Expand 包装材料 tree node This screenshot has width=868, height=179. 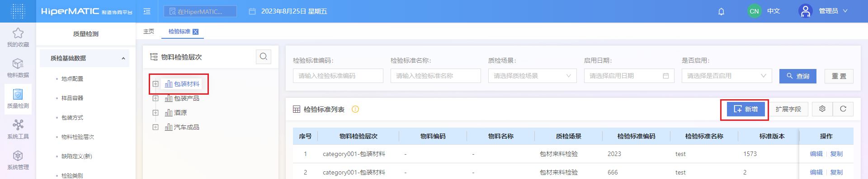tap(156, 84)
